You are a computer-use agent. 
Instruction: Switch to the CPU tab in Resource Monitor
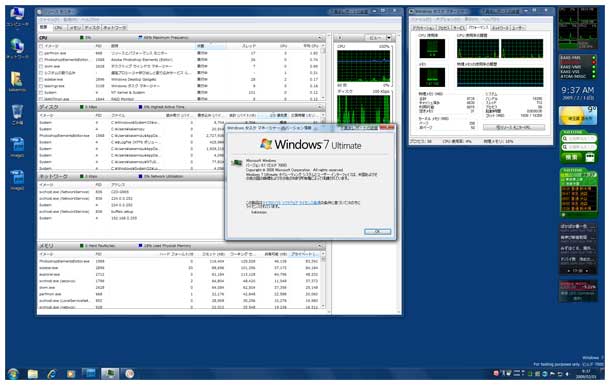[59, 28]
